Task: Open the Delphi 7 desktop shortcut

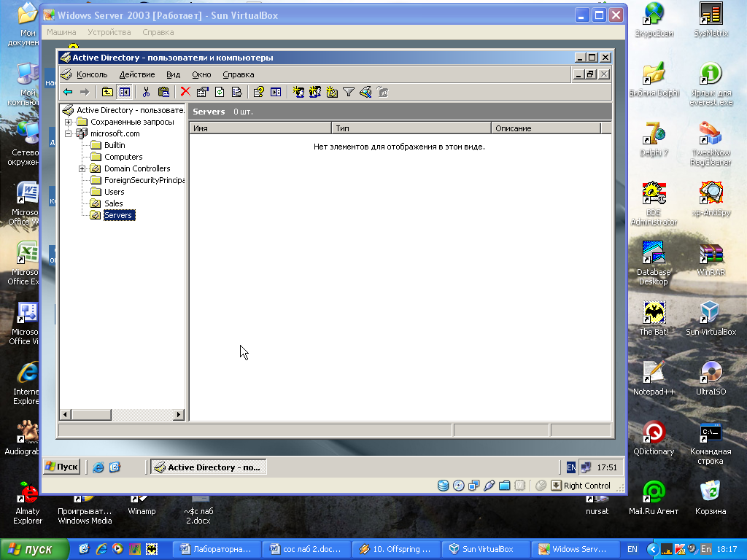Action: pyautogui.click(x=654, y=139)
